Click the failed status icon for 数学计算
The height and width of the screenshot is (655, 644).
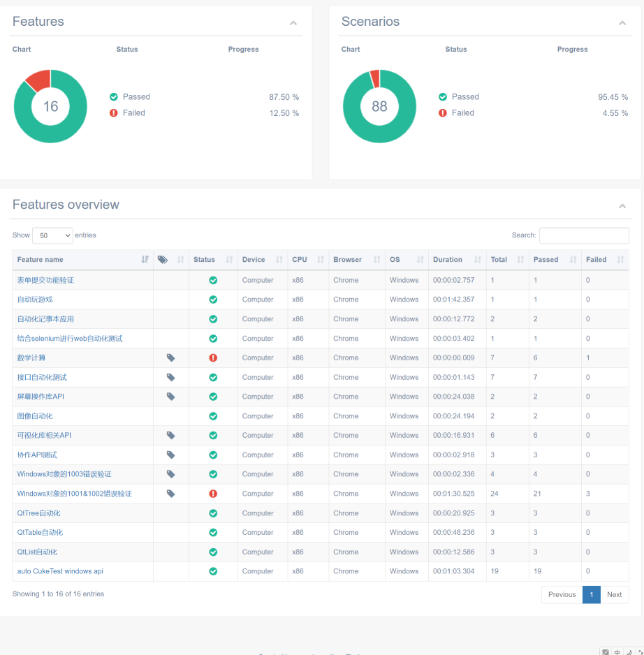[213, 358]
